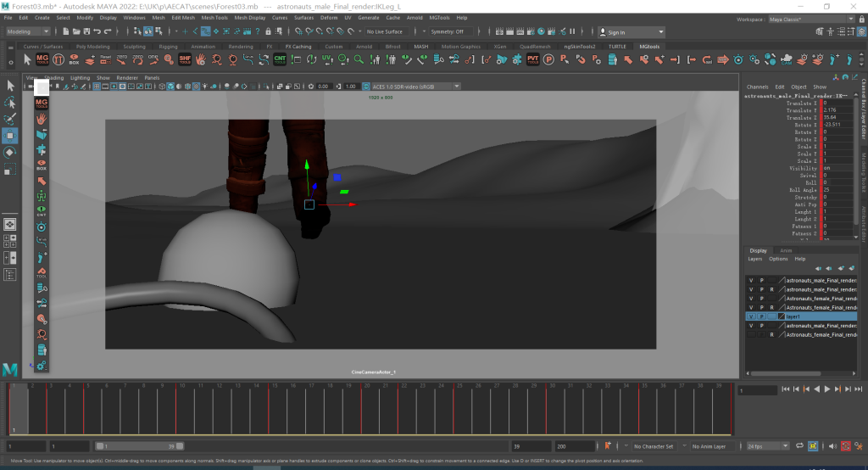
Task: Open the Symmetry: Off dropdown
Action: point(451,31)
